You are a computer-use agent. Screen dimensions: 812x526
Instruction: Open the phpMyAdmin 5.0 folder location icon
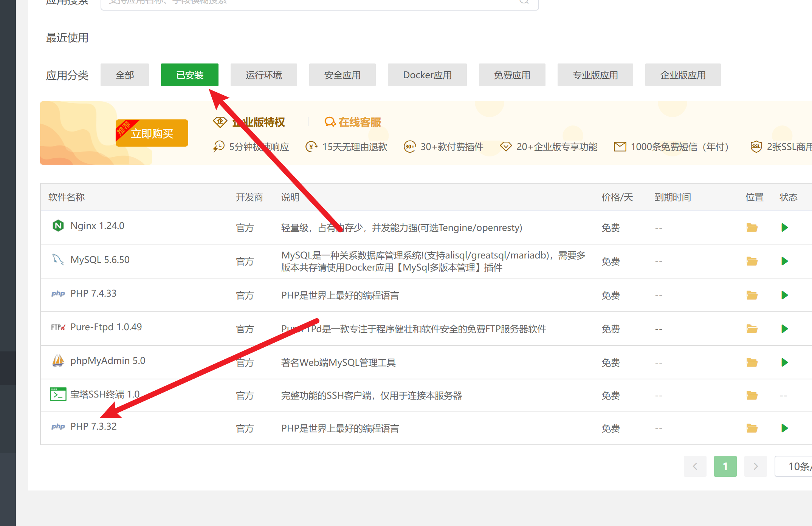pos(752,362)
